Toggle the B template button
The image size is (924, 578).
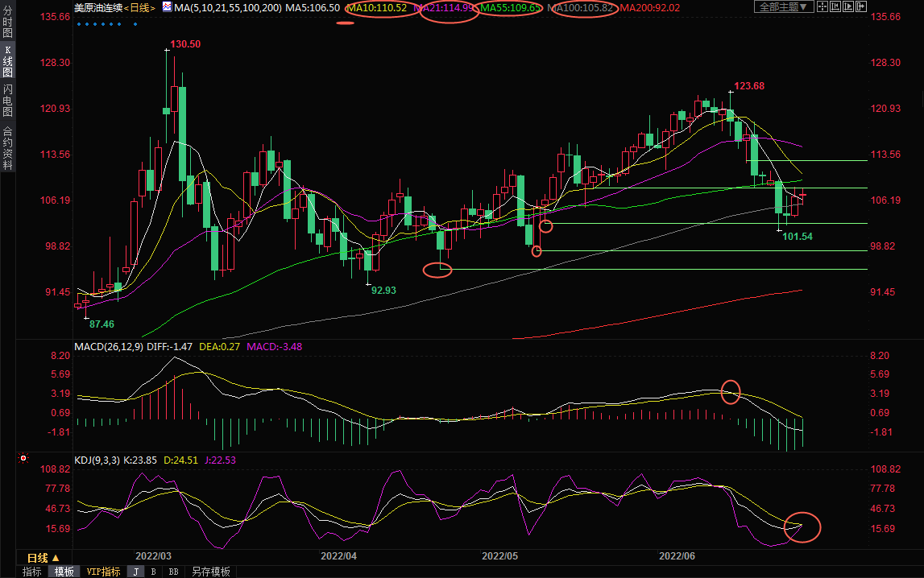coord(153,572)
